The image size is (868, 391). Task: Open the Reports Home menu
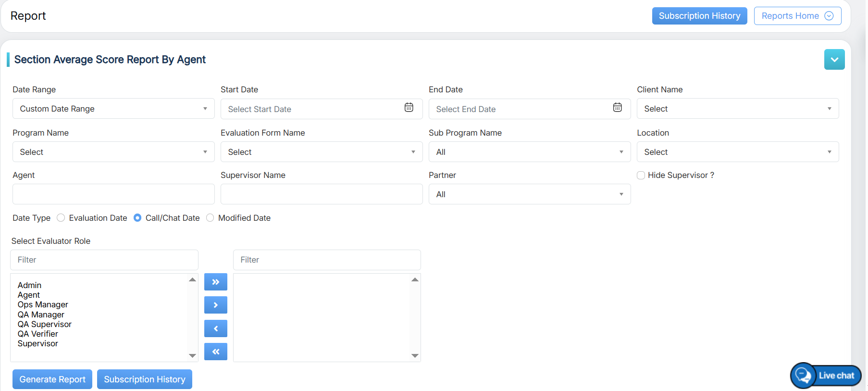pyautogui.click(x=797, y=16)
